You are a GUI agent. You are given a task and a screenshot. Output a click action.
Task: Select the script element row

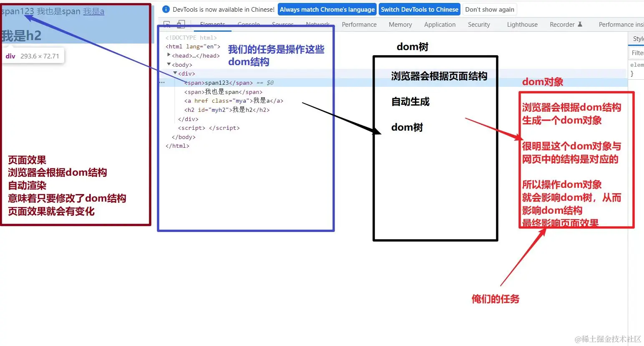209,128
